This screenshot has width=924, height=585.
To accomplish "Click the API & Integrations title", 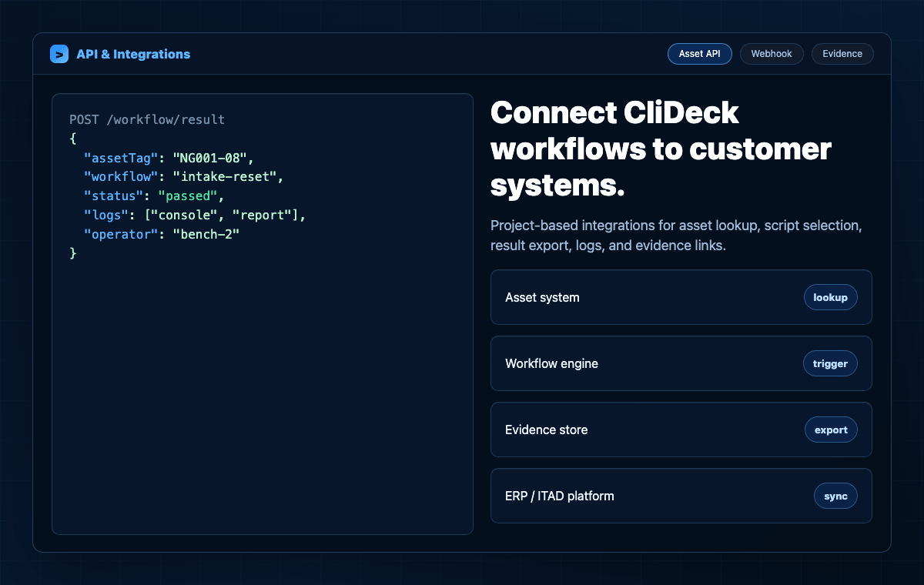I will click(x=133, y=54).
